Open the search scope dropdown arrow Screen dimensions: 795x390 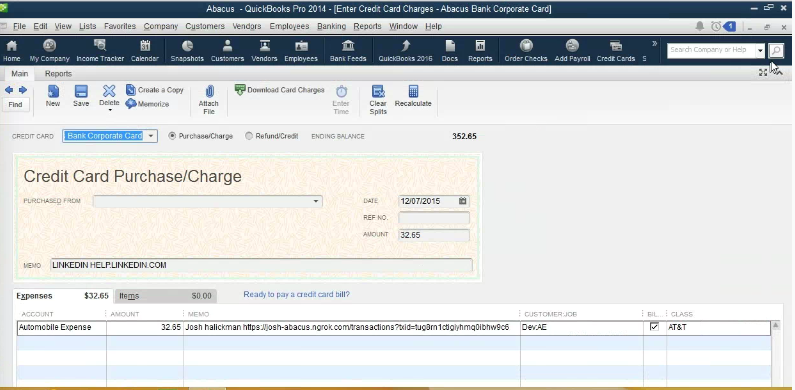tap(760, 50)
